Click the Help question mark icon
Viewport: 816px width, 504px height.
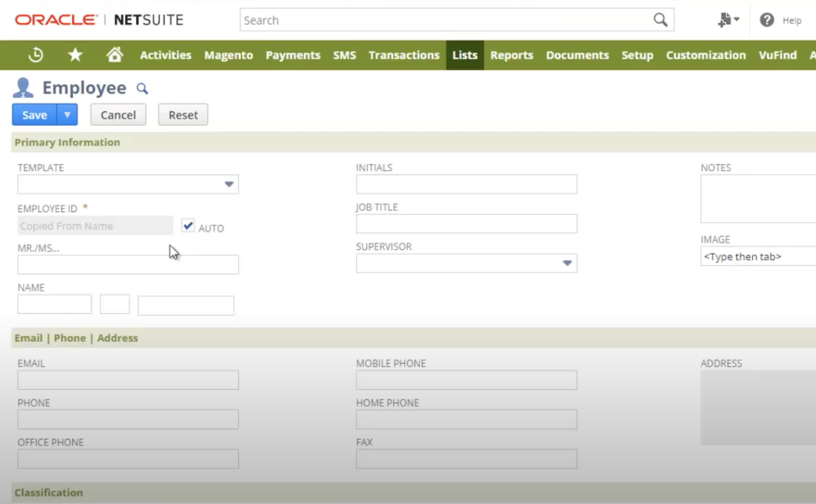[x=766, y=20]
